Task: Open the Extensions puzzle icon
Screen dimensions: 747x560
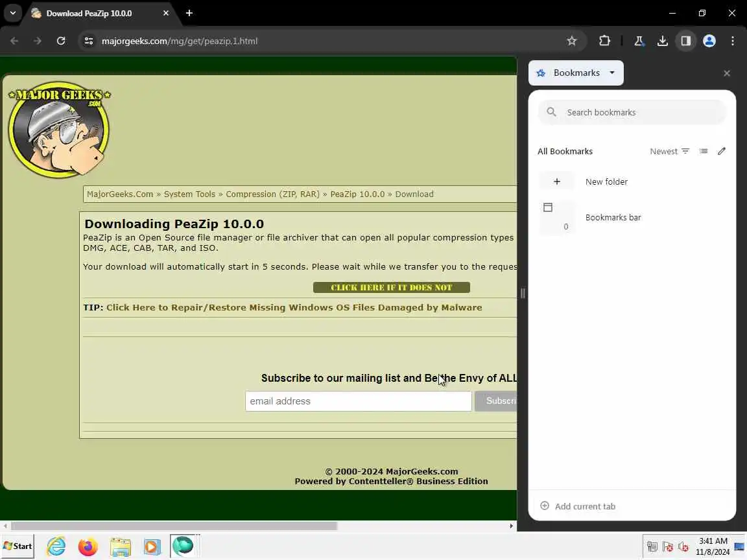Action: (x=604, y=41)
